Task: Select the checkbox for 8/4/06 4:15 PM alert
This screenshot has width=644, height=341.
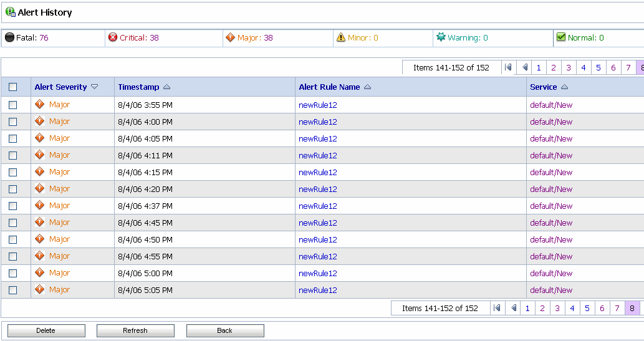Action: coord(12,173)
